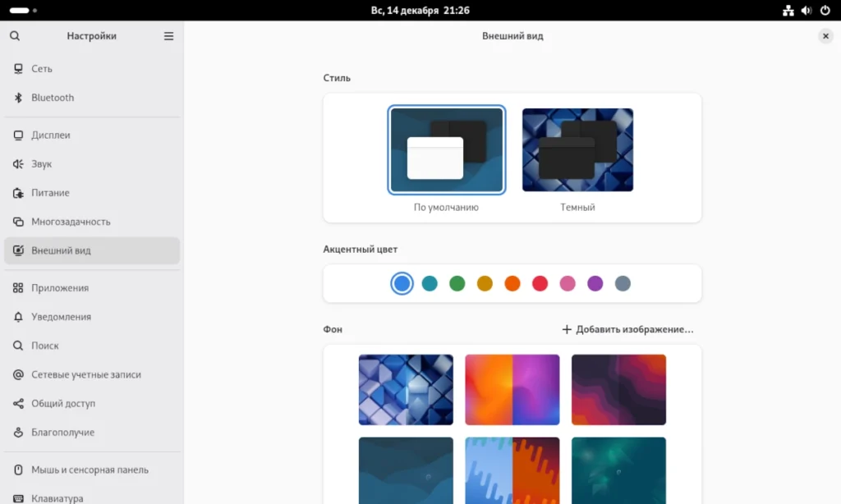
Task: Choose the red accent color
Action: click(540, 284)
